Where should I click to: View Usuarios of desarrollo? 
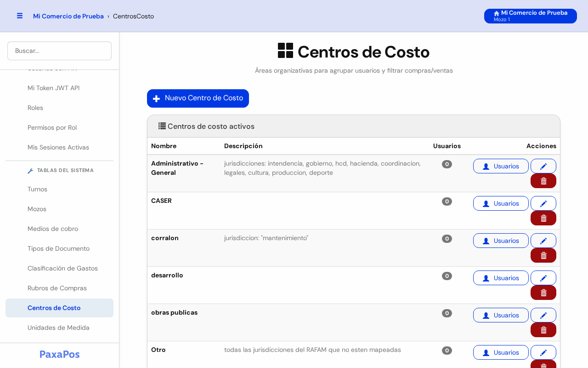tap(501, 278)
